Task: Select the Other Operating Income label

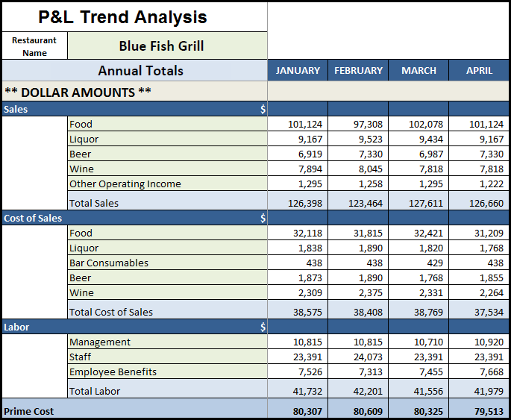Action: click(168, 184)
